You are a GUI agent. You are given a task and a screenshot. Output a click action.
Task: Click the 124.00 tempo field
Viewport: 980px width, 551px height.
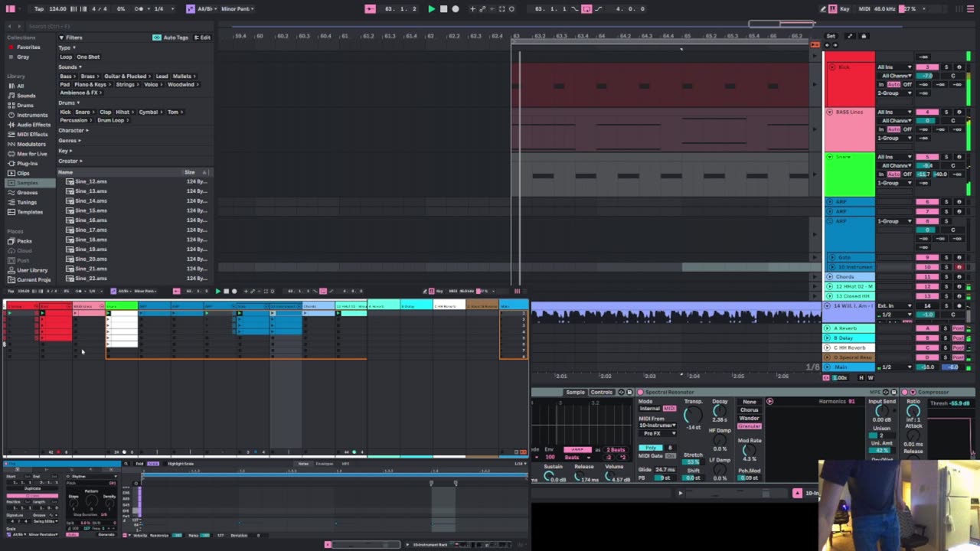pos(57,9)
